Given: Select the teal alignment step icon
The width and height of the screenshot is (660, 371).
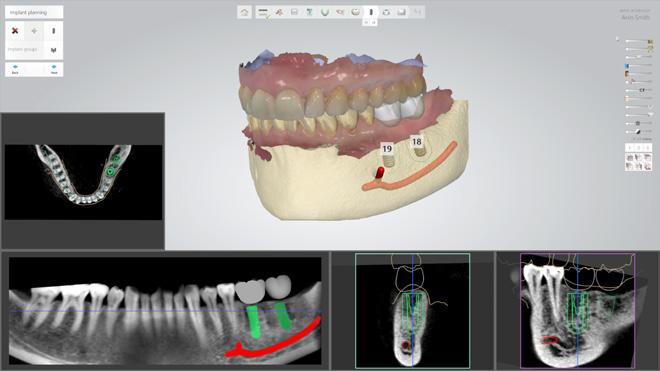Looking at the screenshot, I should click(309, 12).
